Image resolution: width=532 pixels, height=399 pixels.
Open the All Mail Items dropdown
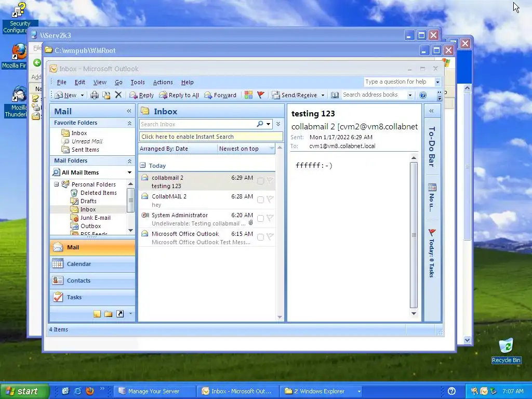pyautogui.click(x=129, y=172)
